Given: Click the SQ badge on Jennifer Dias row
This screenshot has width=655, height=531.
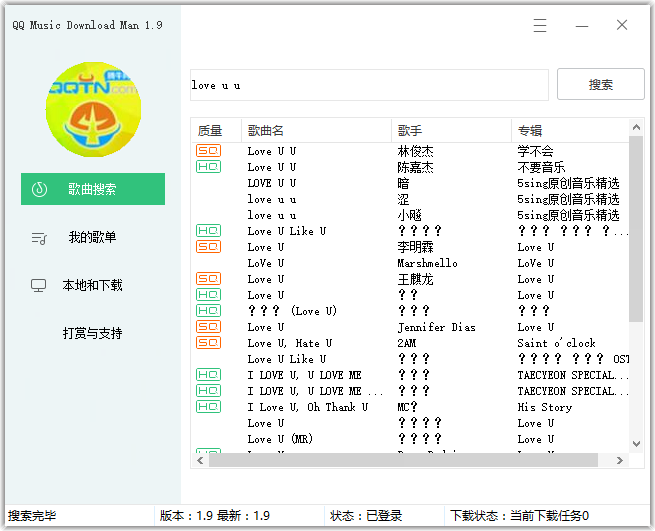Looking at the screenshot, I should pyautogui.click(x=208, y=327).
